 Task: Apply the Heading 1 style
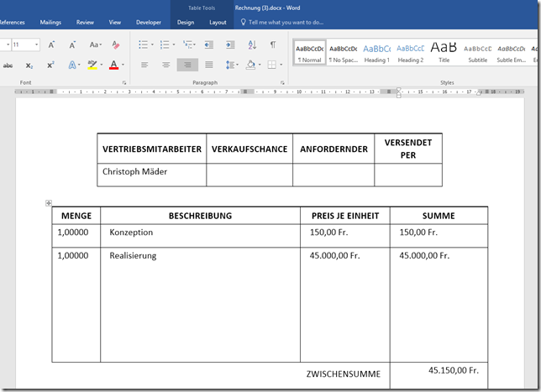point(376,53)
